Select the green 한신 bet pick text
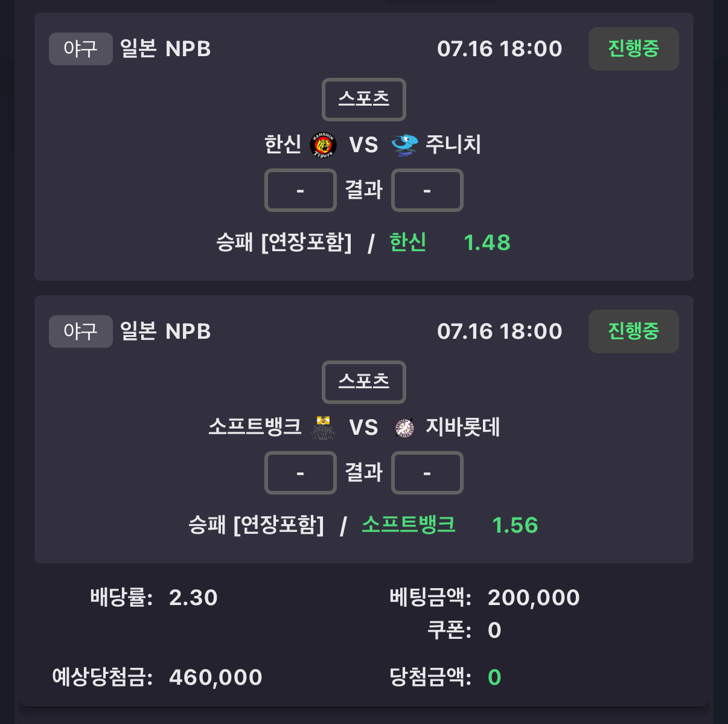 click(x=408, y=242)
